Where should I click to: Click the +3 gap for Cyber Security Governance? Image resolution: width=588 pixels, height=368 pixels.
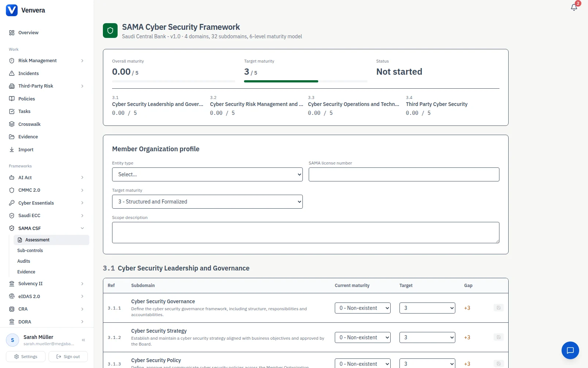pos(467,308)
